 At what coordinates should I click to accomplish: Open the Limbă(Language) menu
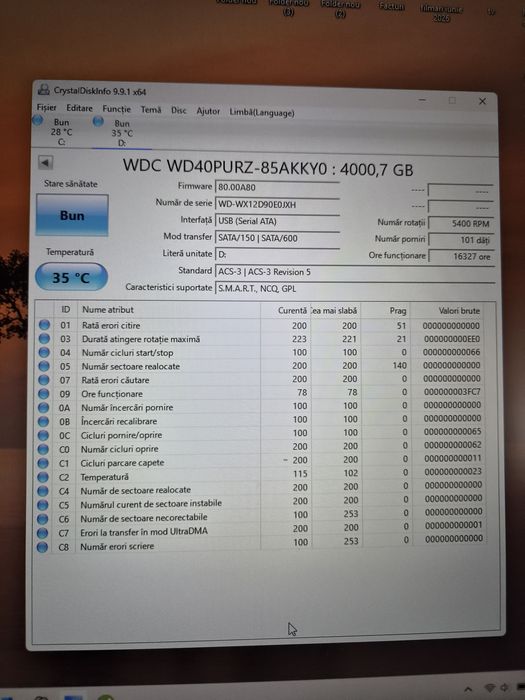click(262, 112)
